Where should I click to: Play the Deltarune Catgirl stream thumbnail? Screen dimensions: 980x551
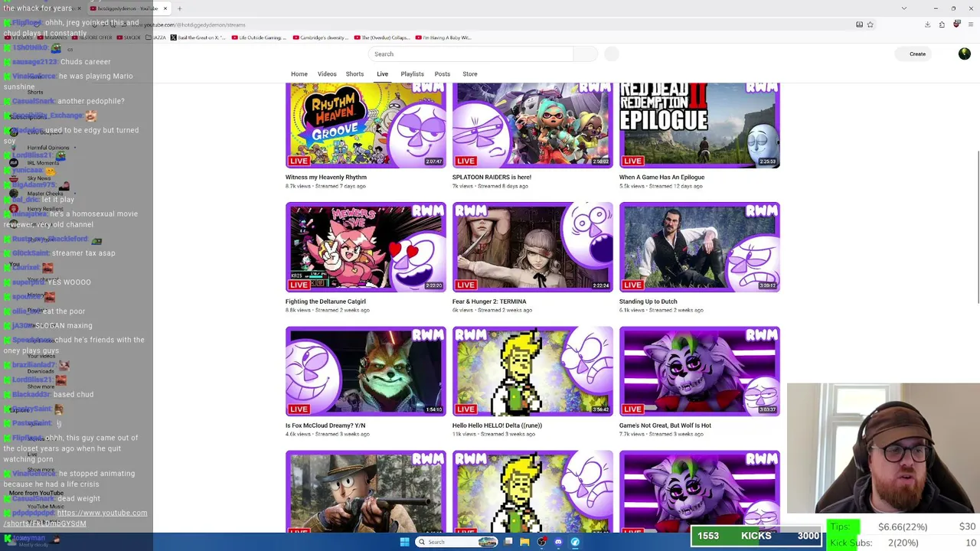coord(366,246)
